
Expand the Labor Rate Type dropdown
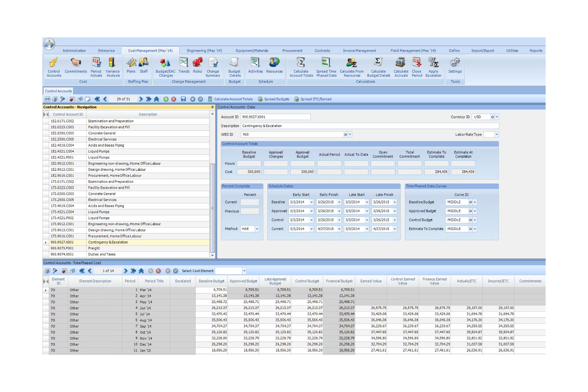click(497, 135)
